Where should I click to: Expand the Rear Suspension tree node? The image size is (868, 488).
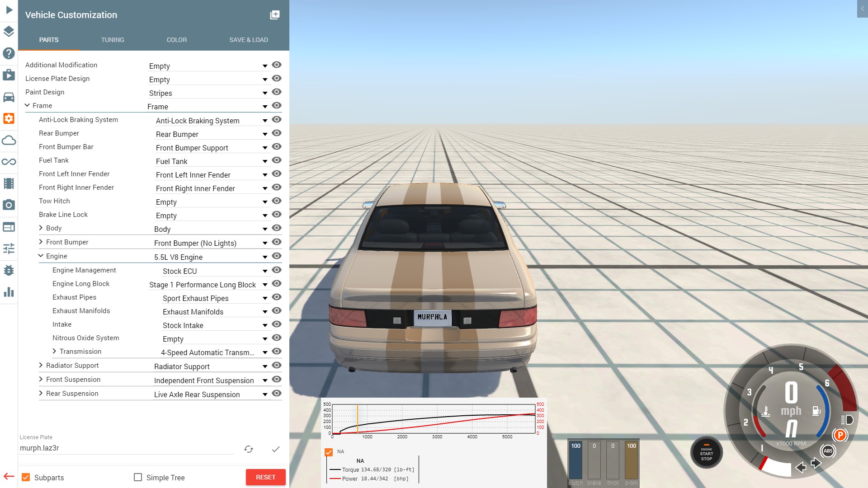(41, 394)
